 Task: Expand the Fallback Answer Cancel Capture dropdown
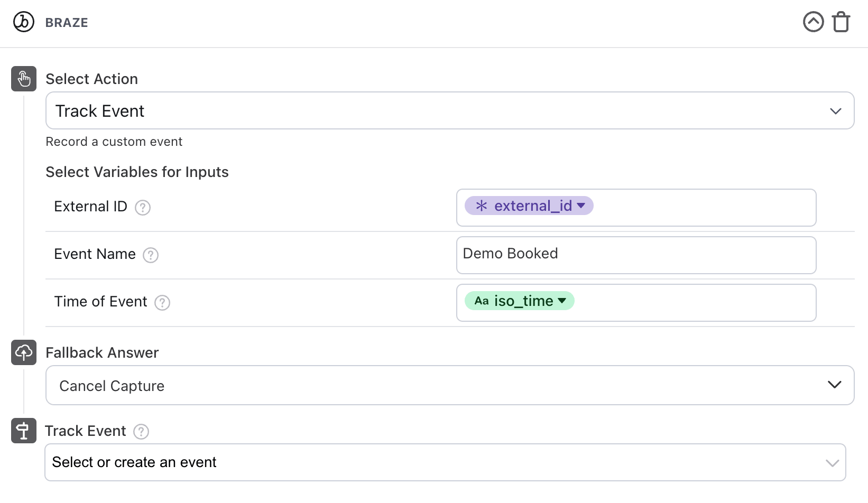(x=449, y=385)
